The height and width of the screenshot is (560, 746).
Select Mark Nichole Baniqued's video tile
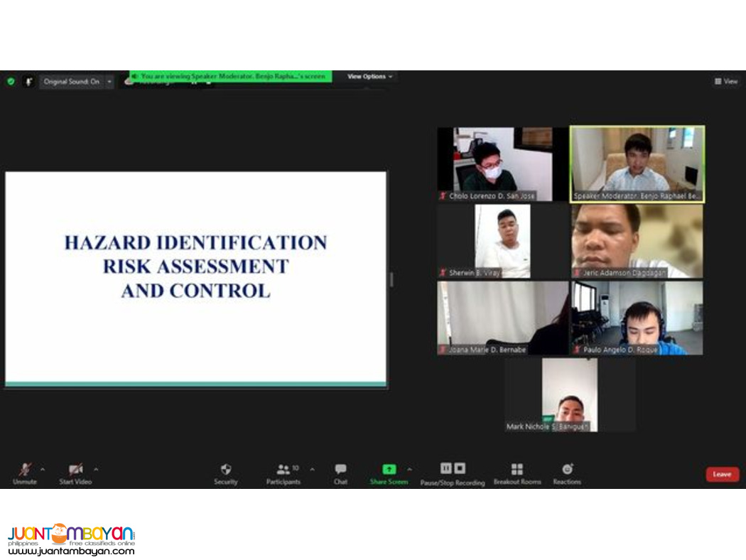click(568, 393)
